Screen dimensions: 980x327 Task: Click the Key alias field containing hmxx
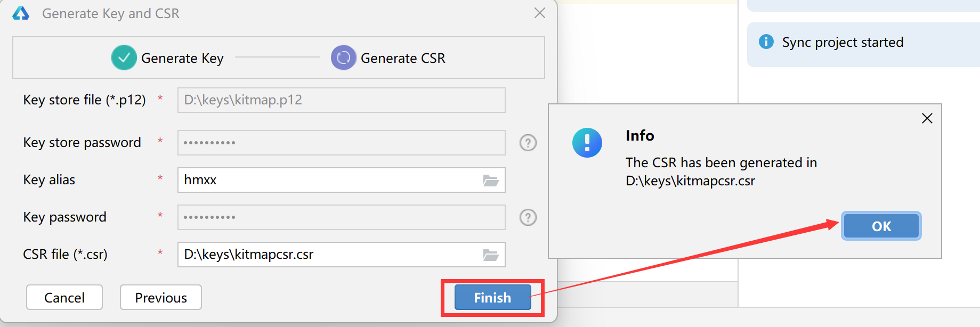coord(342,180)
